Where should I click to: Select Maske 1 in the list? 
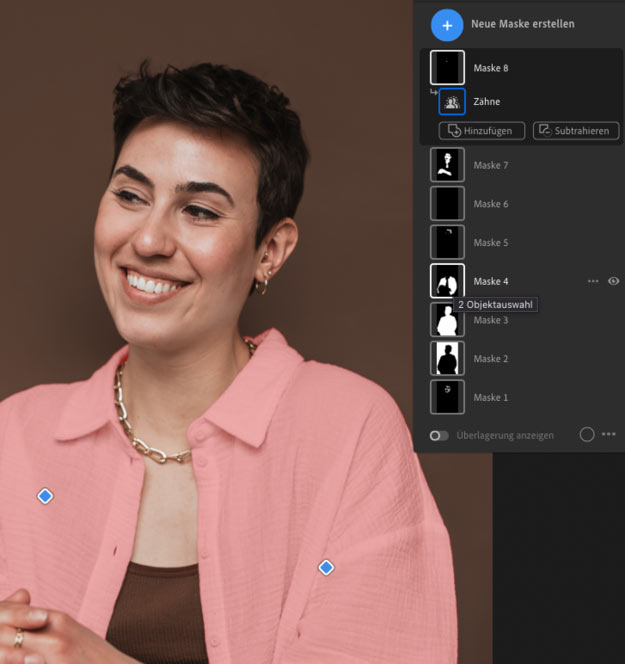pos(491,397)
